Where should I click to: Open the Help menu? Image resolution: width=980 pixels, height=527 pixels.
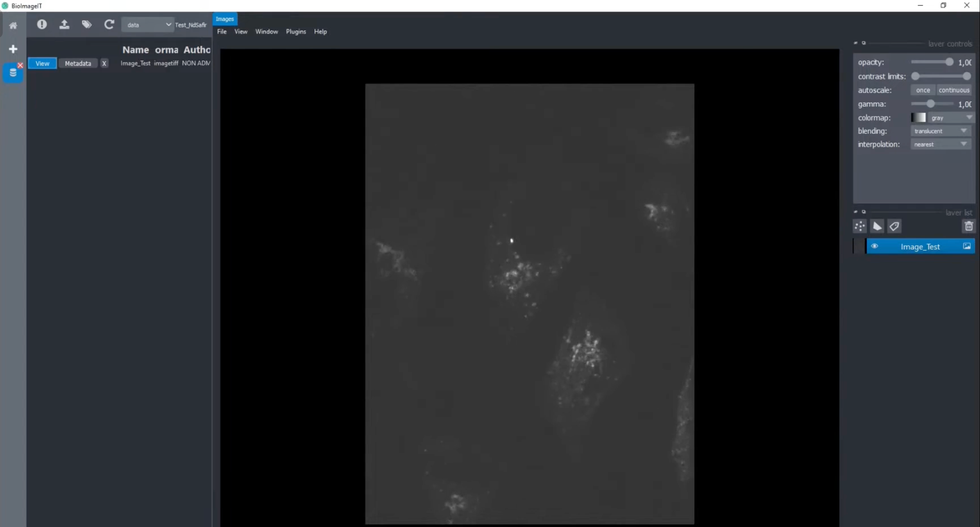click(x=320, y=32)
